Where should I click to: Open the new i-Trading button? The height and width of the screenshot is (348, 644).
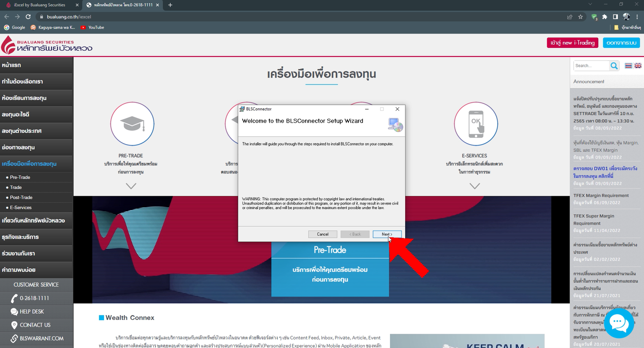pos(573,43)
